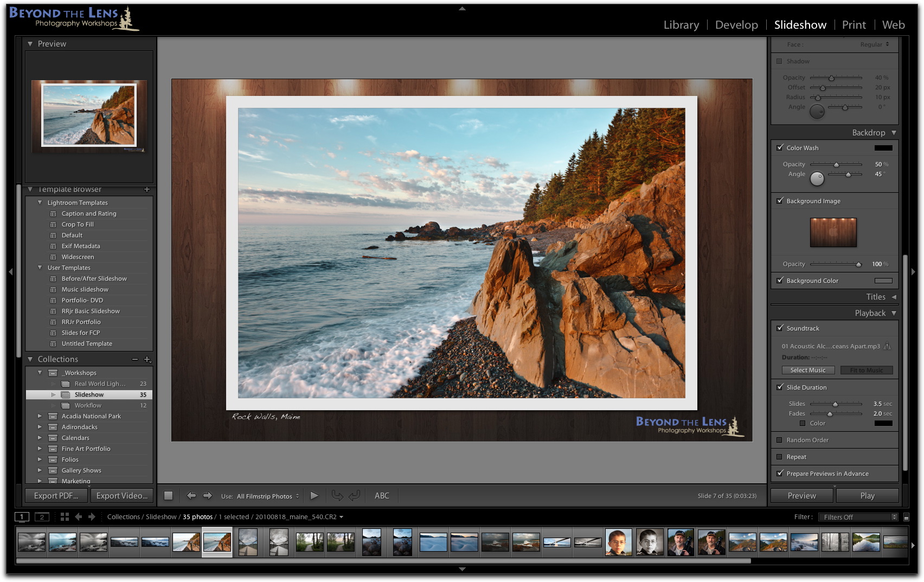Viewport: 924px width, 582px height.
Task: Click the Color Wash black color swatch
Action: 883,148
